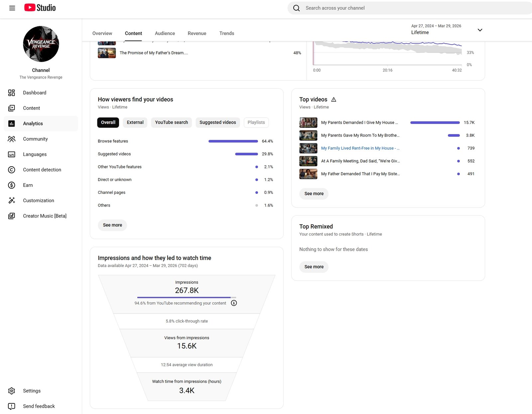
Task: Open Earn dollar icon in sidebar
Action: [12, 185]
